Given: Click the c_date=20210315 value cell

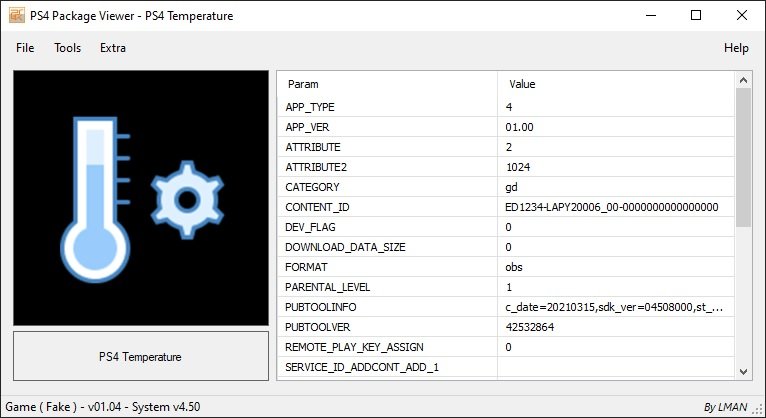Looking at the screenshot, I should click(616, 307).
